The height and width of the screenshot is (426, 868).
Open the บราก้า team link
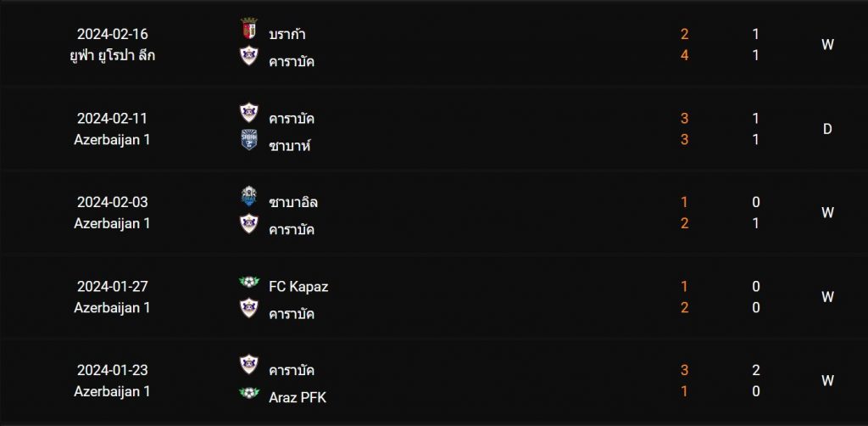(x=287, y=34)
